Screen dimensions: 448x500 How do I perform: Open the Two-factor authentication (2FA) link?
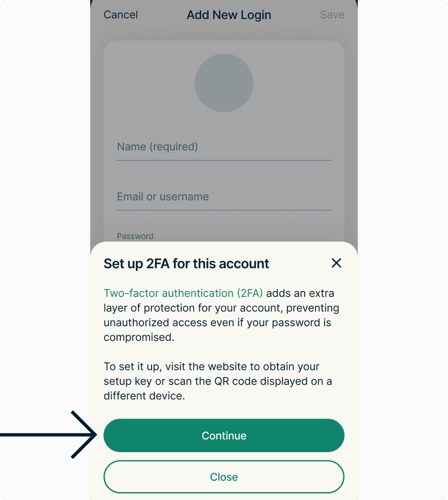[183, 293]
